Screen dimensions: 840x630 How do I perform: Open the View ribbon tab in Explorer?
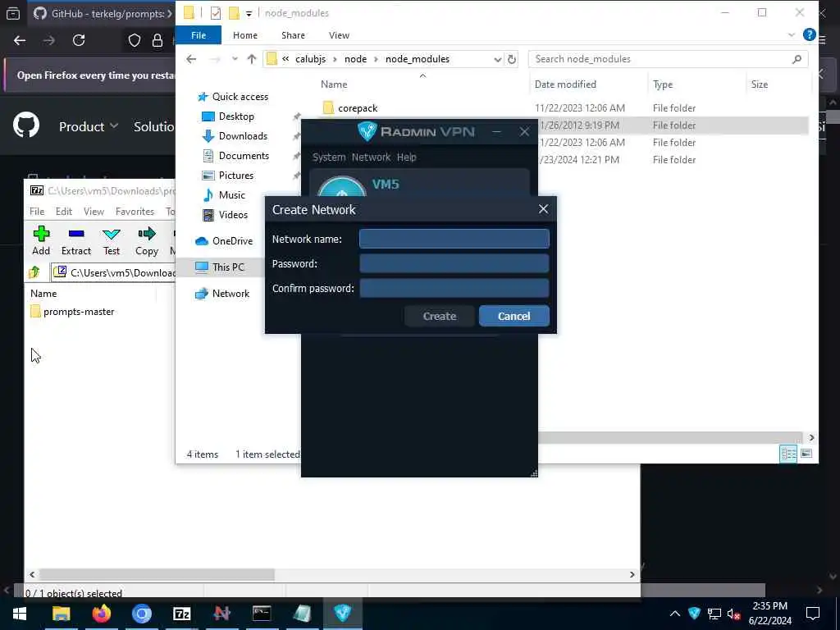[x=339, y=34]
